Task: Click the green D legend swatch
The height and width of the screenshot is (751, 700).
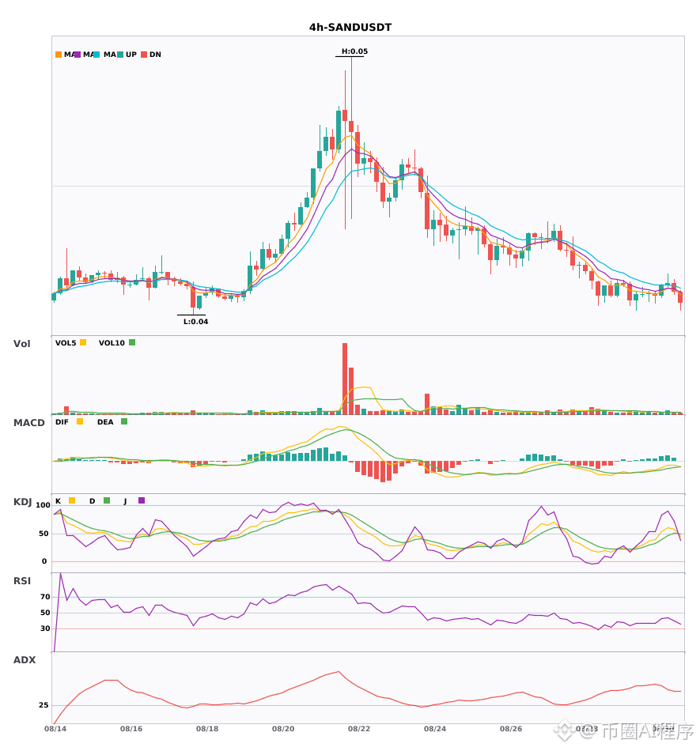Action: 107,500
